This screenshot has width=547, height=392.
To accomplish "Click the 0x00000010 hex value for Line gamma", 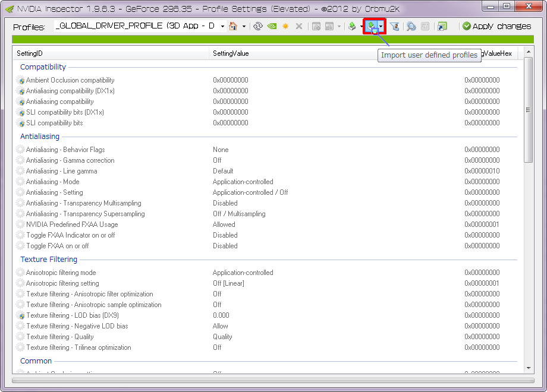I will (x=482, y=171).
